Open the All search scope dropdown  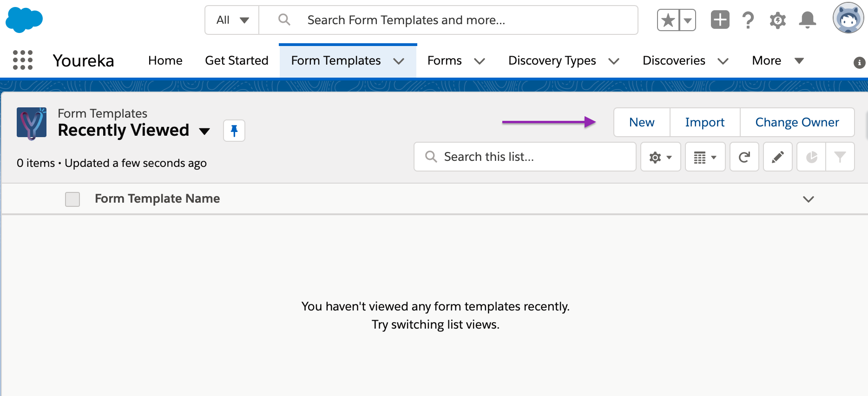click(x=232, y=20)
